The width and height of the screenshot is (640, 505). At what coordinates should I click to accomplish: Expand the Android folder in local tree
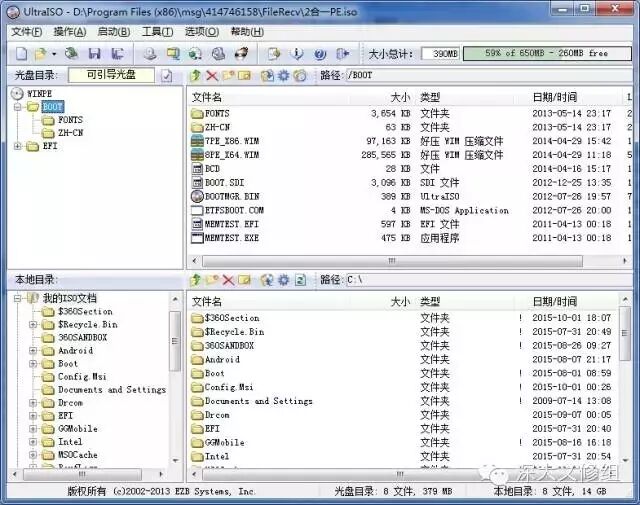[33, 351]
